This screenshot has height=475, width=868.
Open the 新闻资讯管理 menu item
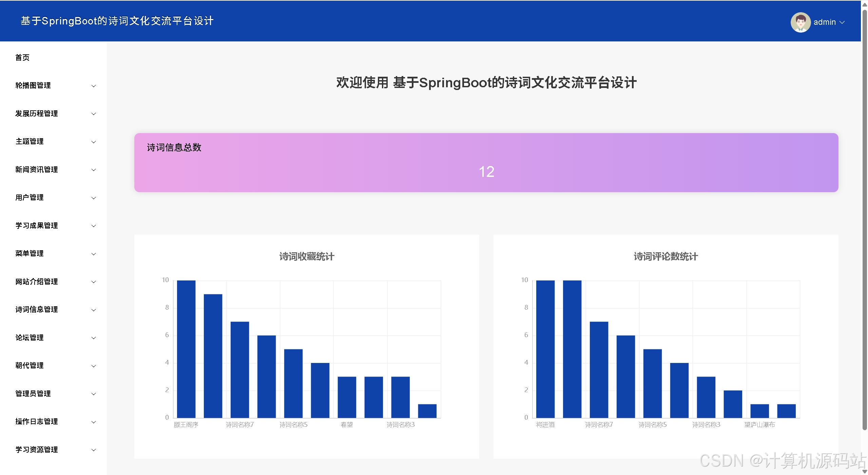[x=54, y=169]
